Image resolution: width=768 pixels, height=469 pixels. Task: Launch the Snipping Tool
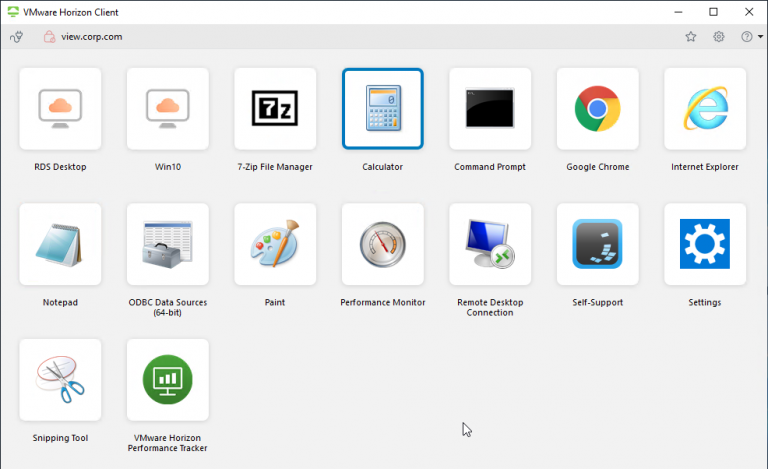60,379
